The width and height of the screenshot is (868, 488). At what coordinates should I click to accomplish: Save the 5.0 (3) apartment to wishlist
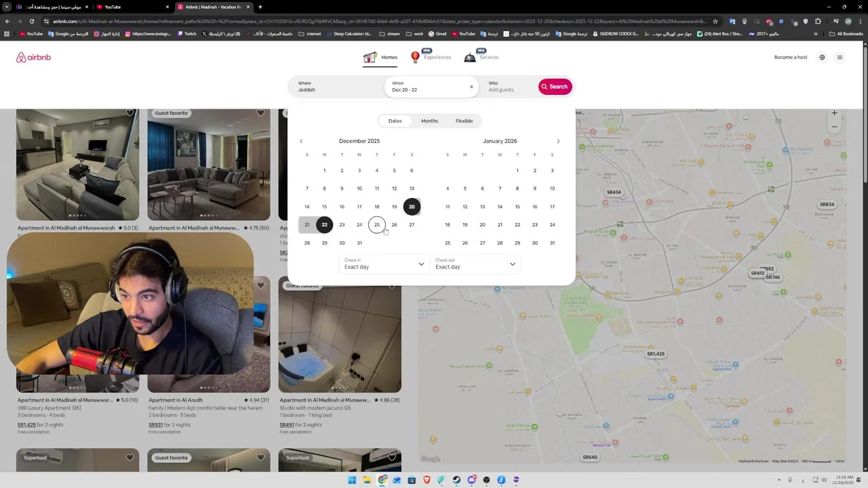point(130,113)
